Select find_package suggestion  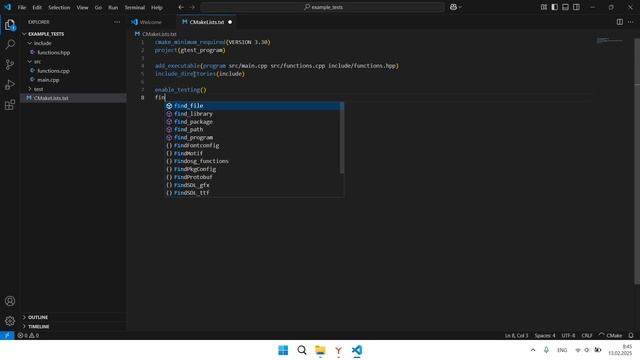(x=253, y=122)
